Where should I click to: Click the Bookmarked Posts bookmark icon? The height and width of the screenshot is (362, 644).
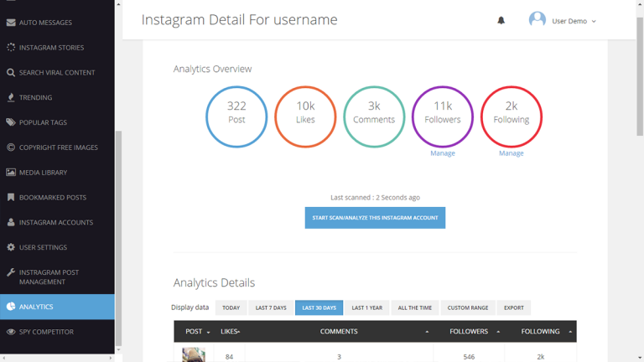point(11,198)
